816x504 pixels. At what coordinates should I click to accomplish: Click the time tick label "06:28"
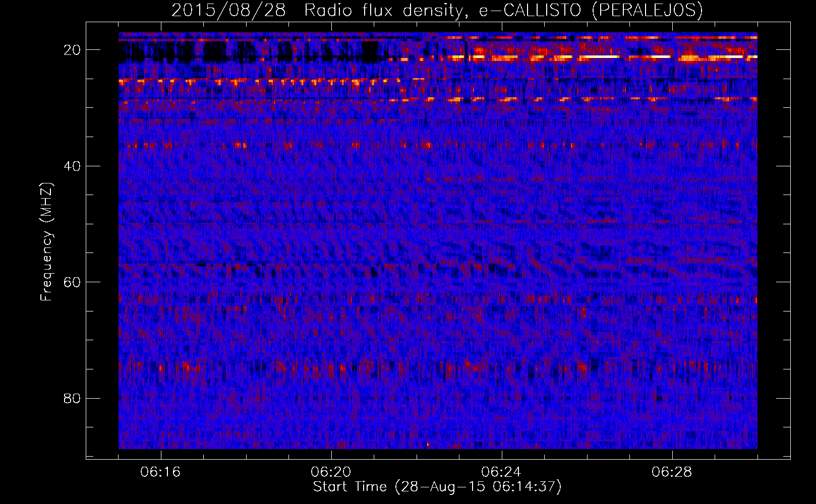pos(672,472)
